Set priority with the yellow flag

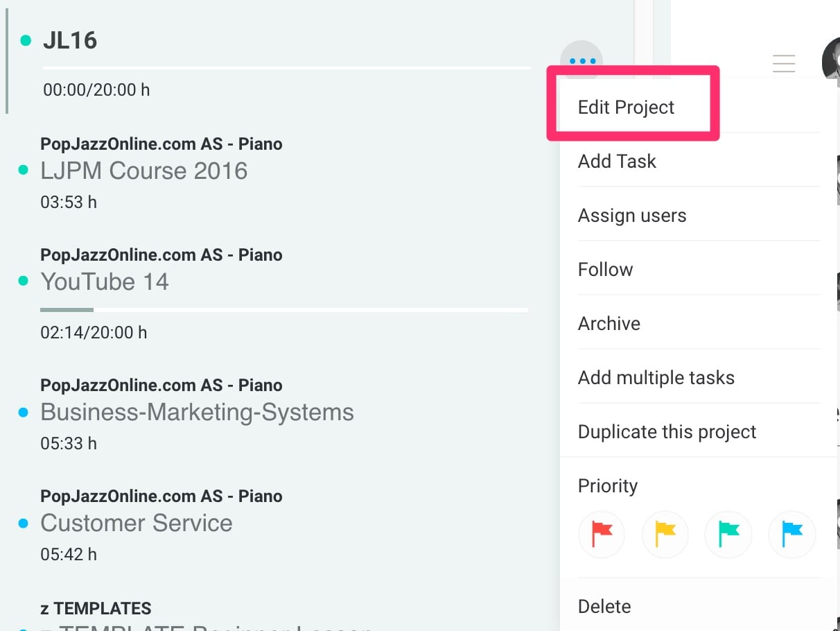pyautogui.click(x=665, y=535)
